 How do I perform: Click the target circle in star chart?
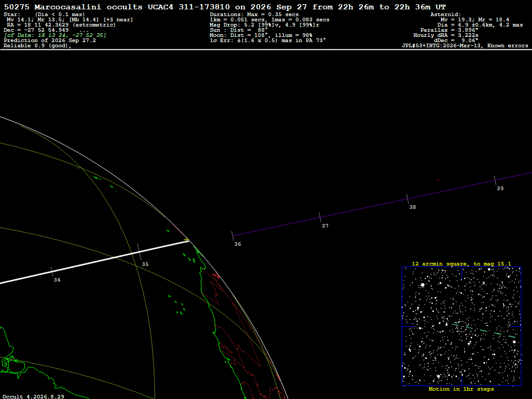(462, 326)
